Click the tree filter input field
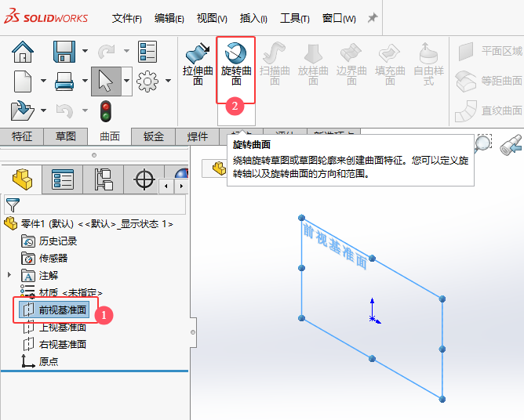This screenshot has height=420, width=524. tap(95, 205)
